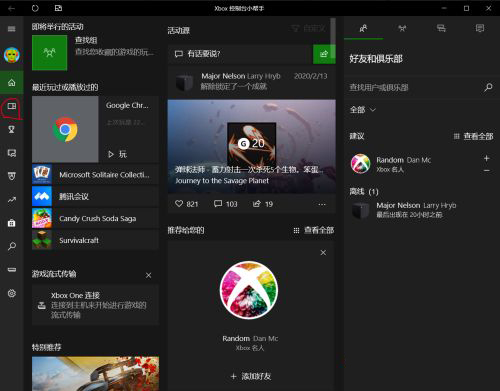Screen dimensions: 500x391
Task: Play Google Chrome with play button
Action: click(117, 154)
